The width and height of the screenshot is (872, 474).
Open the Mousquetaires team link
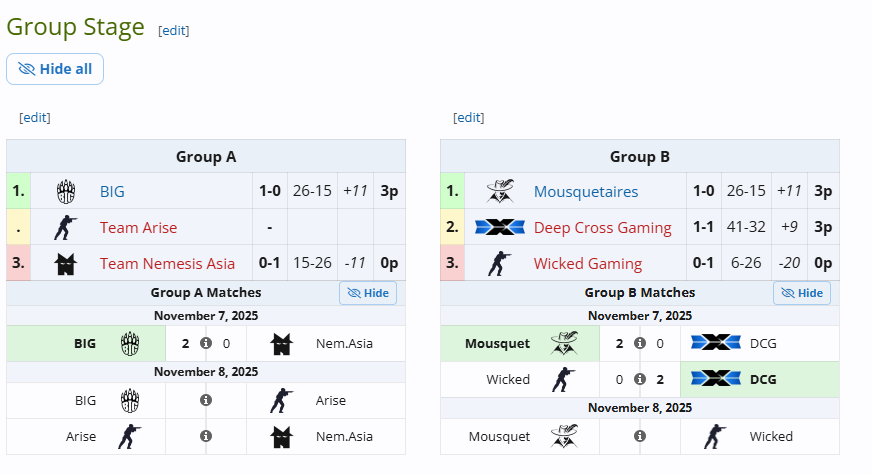click(x=586, y=191)
